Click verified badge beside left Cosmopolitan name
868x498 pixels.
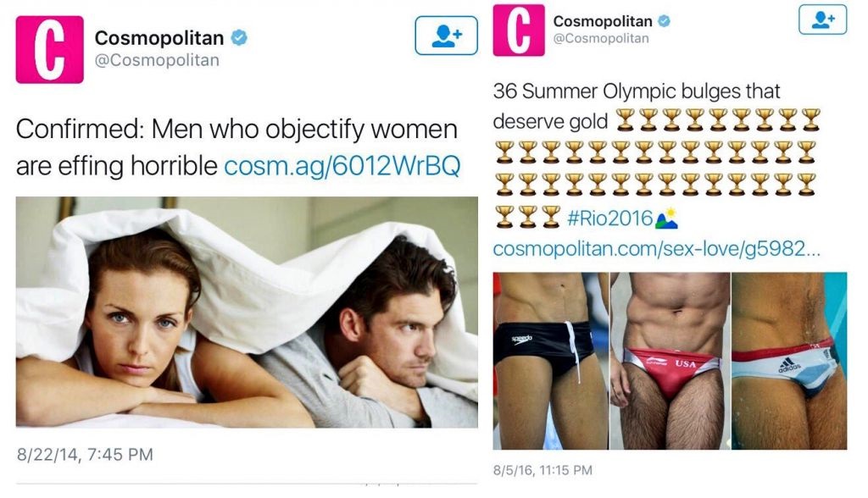click(x=239, y=37)
